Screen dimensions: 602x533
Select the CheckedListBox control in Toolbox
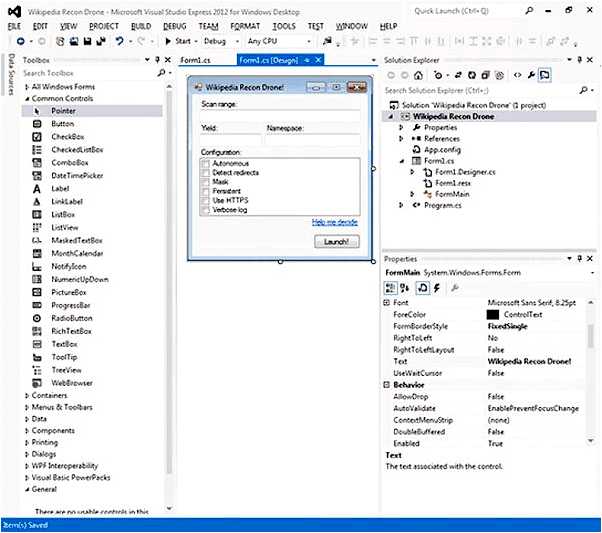(77, 150)
